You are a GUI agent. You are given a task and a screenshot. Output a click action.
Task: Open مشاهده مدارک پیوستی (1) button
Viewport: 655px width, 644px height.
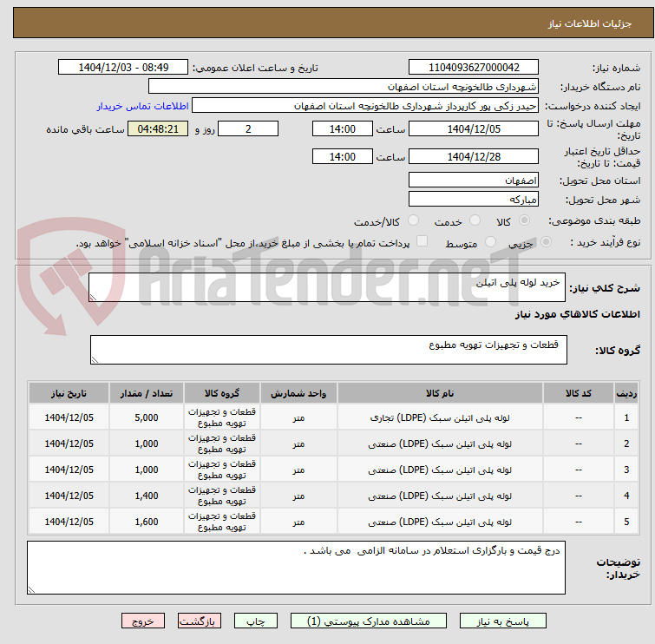pos(369,621)
